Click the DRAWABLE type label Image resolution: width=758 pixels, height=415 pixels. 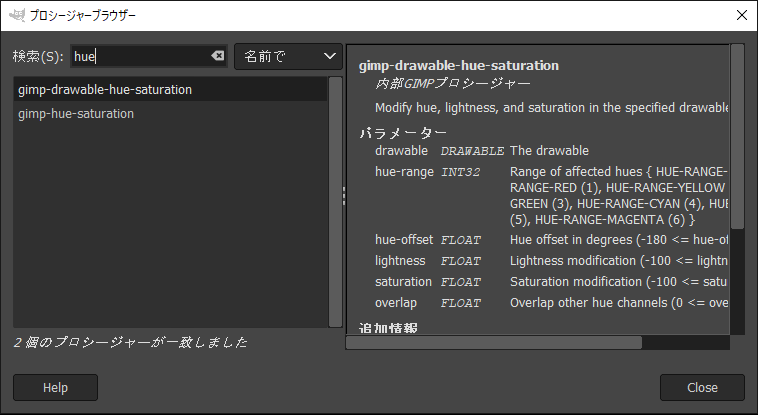(472, 151)
